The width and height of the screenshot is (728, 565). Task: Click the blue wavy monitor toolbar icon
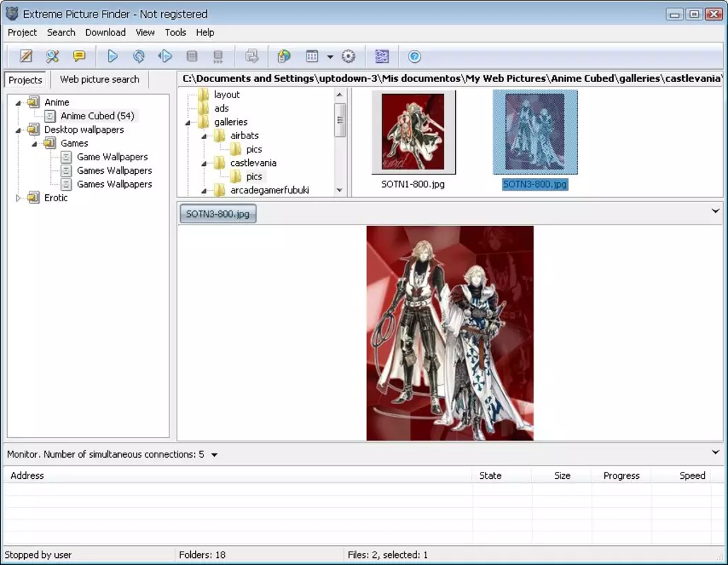pyautogui.click(x=382, y=56)
